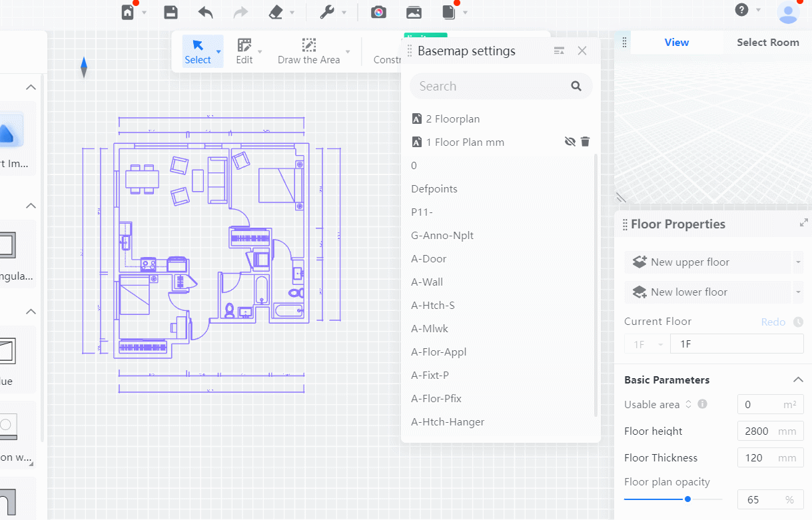
Task: Switch to the Select Room tab
Action: click(x=767, y=43)
